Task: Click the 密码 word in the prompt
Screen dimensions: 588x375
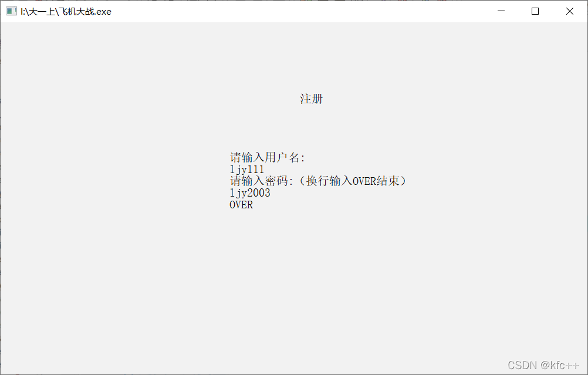Action: [276, 181]
